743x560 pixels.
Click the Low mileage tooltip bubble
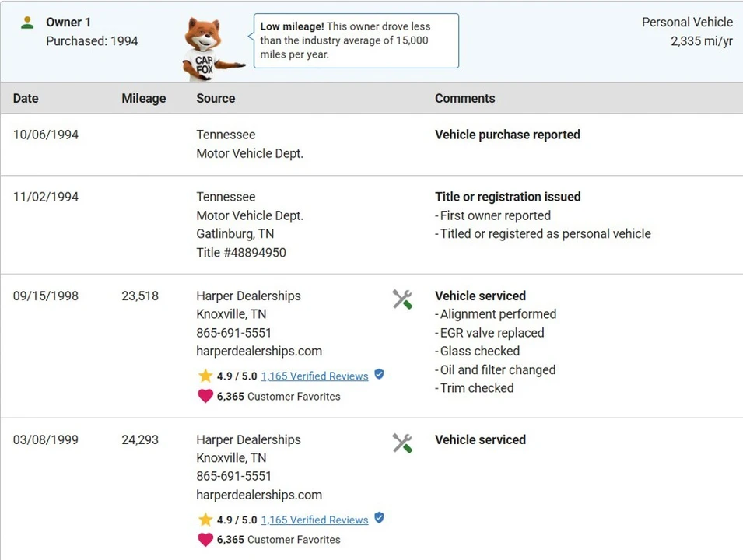(x=356, y=40)
